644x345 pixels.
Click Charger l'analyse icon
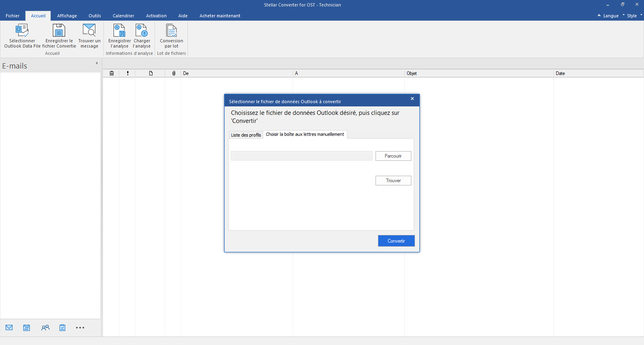coord(142,30)
